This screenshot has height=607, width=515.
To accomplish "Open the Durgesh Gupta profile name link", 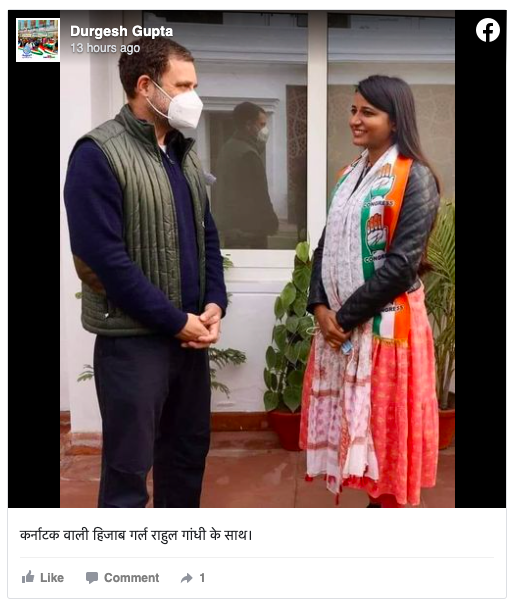I will pyautogui.click(x=122, y=31).
